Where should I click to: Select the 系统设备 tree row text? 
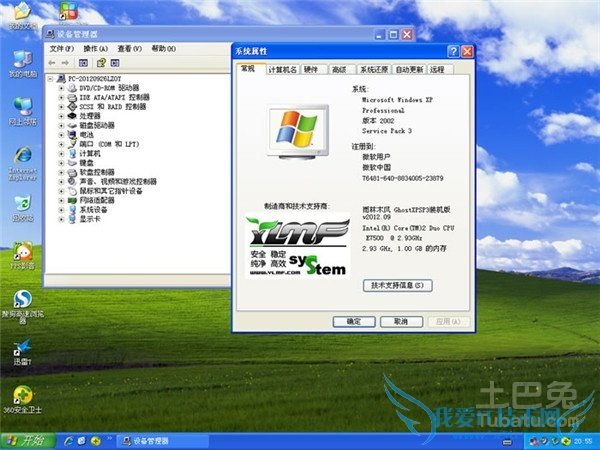[93, 210]
